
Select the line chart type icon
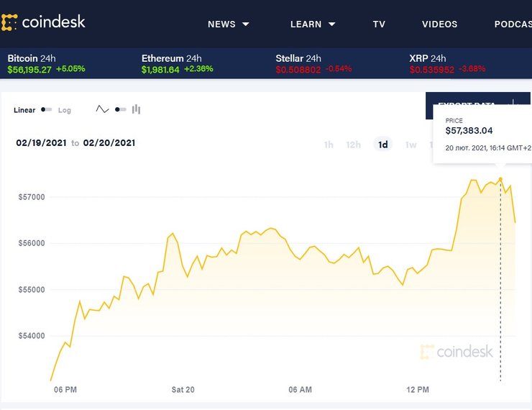[102, 109]
